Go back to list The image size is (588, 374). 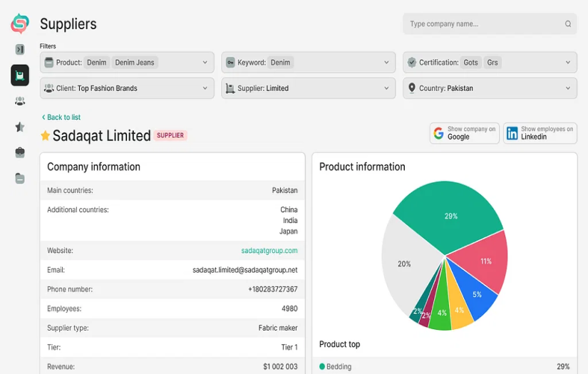(x=61, y=118)
